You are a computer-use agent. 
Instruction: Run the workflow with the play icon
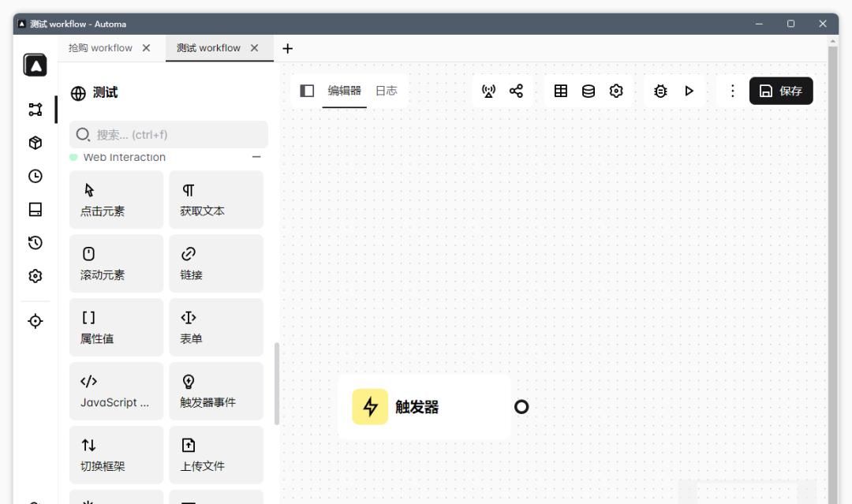coord(689,91)
